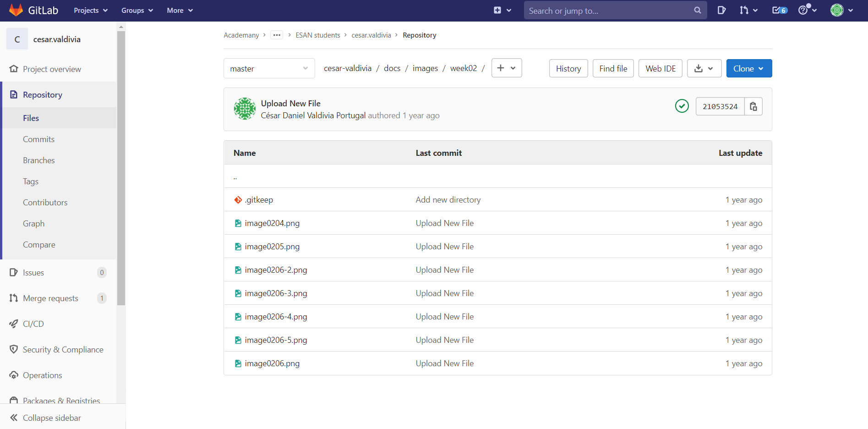Open the image0206-3.png file
Screen dimensions: 868x429
tap(276, 293)
